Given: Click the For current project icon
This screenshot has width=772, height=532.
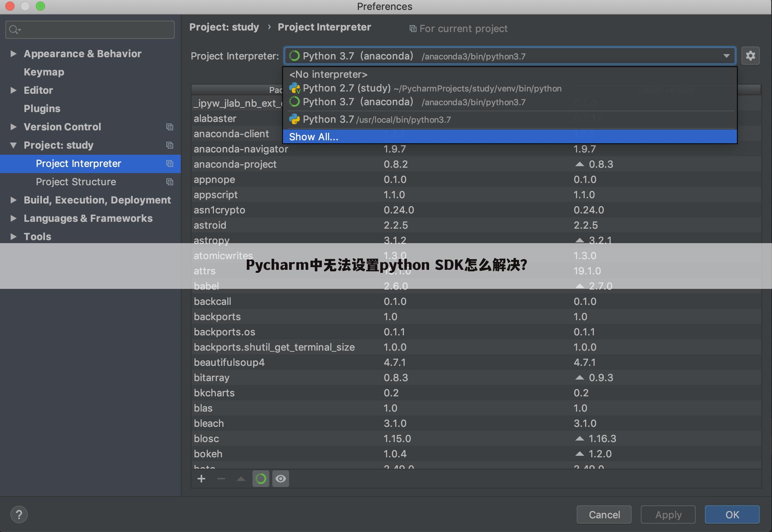Looking at the screenshot, I should [x=413, y=29].
